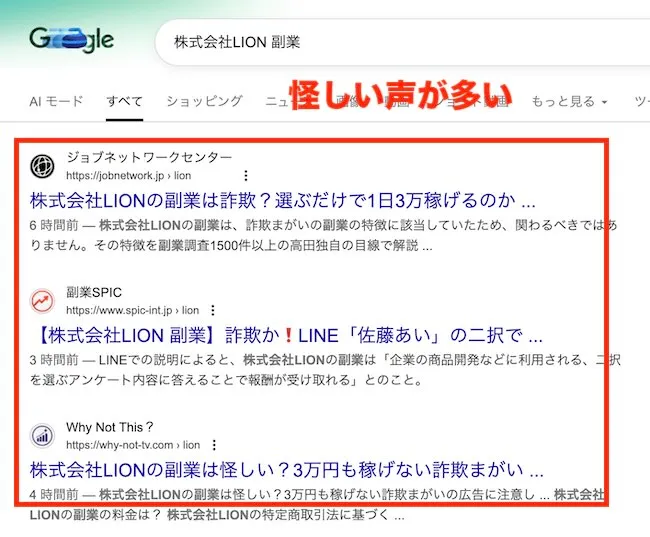The width and height of the screenshot is (650, 537).
Task: Switch to the AI モード tab
Action: coord(56,101)
